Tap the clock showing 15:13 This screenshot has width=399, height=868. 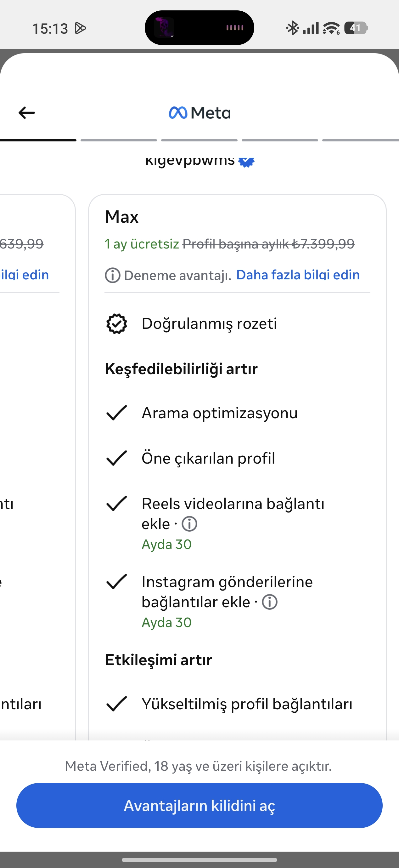click(x=50, y=29)
